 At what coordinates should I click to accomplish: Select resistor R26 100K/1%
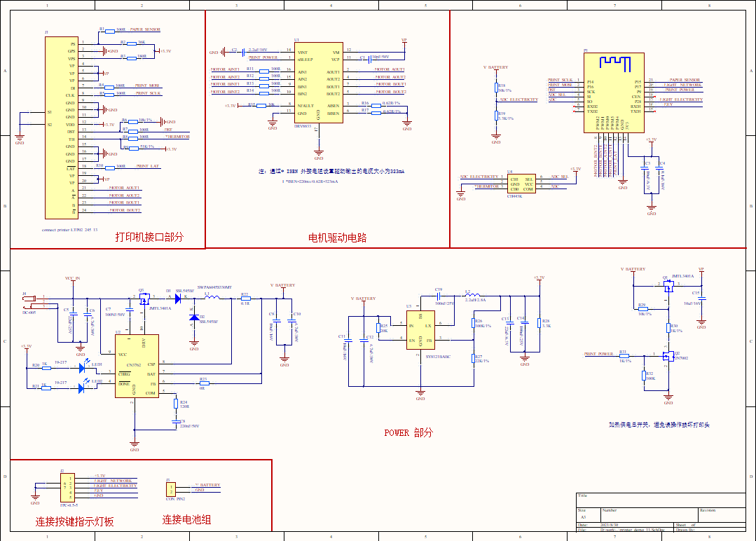click(x=474, y=323)
